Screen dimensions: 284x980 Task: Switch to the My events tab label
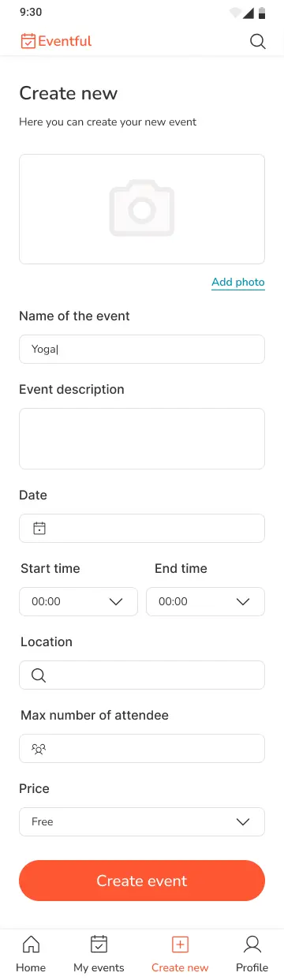[99, 967]
